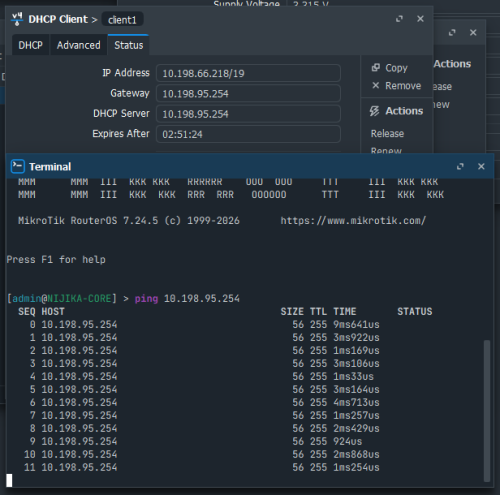Screen dimensions: 500x495
Task: Click the Actions heading in background window
Action: pyautogui.click(x=452, y=64)
